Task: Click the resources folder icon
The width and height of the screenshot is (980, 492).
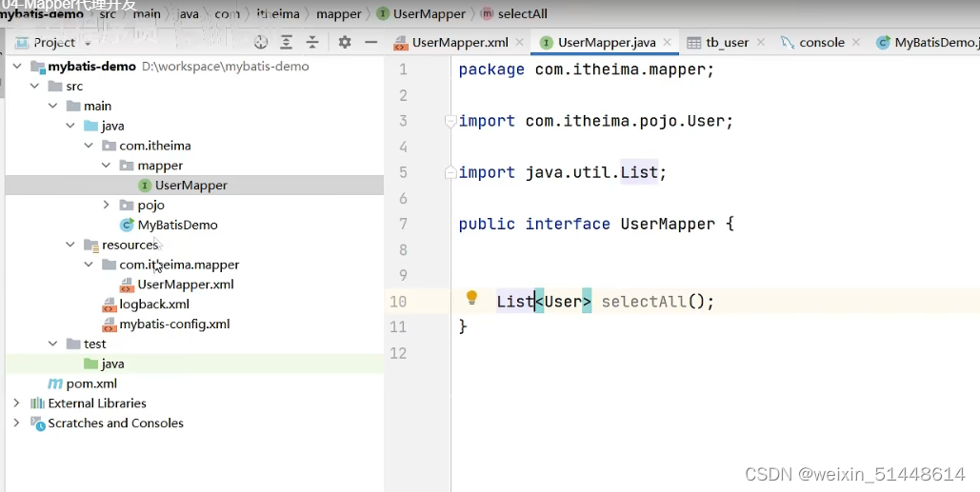Action: (91, 245)
